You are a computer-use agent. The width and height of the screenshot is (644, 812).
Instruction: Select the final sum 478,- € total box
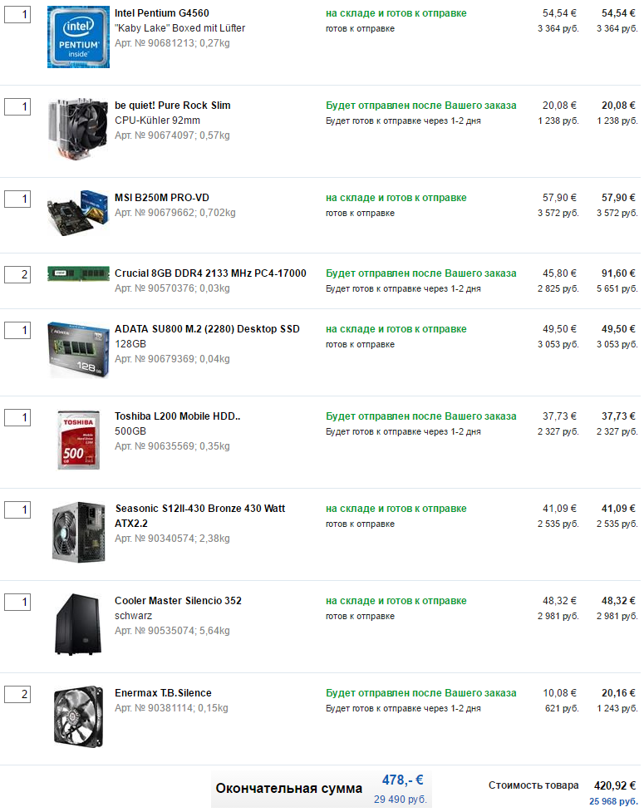pos(322,790)
